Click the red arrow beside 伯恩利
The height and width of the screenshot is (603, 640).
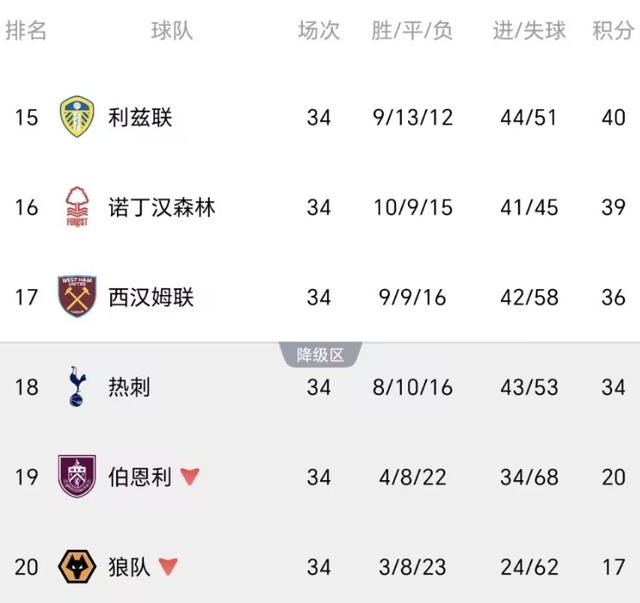pyautogui.click(x=190, y=477)
